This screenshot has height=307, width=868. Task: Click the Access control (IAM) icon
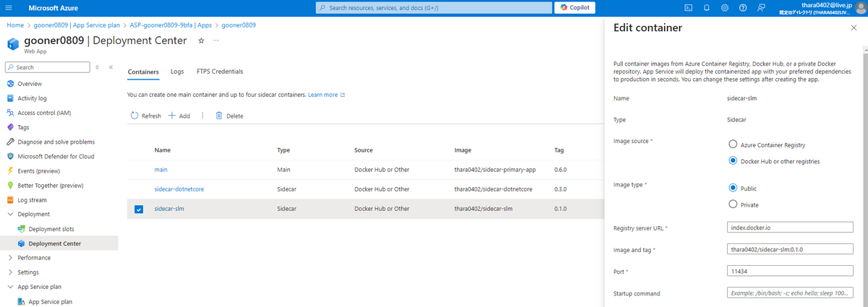(x=10, y=113)
